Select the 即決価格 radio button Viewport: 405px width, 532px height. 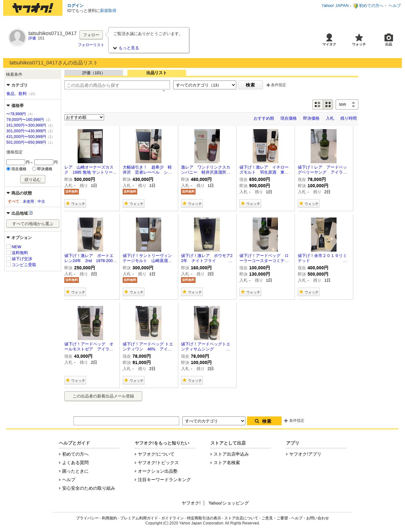click(x=34, y=169)
